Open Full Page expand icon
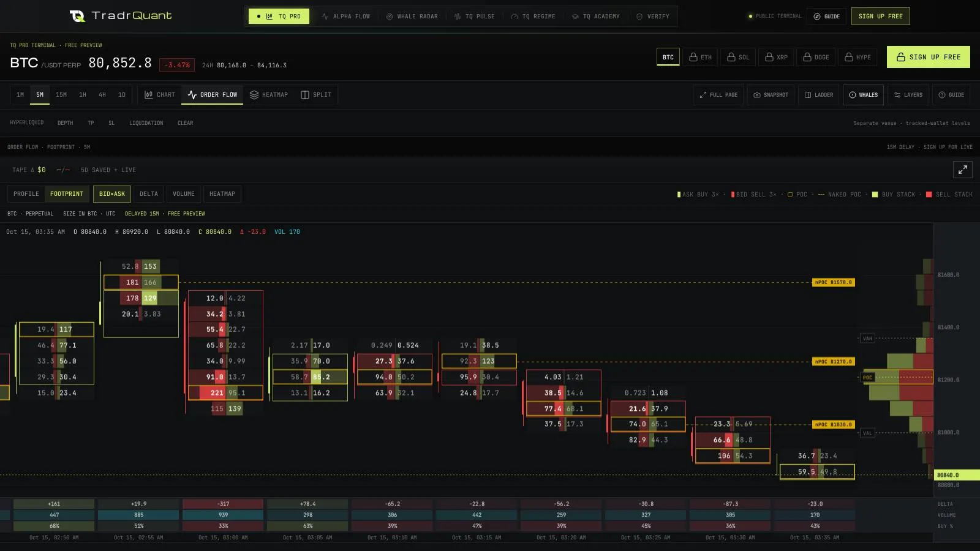Image resolution: width=980 pixels, height=551 pixels. click(x=703, y=95)
